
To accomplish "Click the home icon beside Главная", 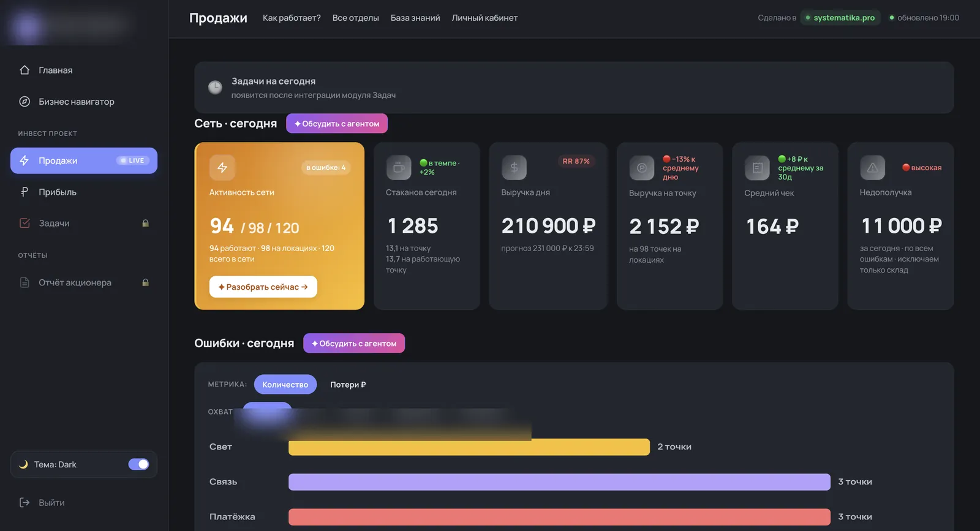I will (24, 70).
